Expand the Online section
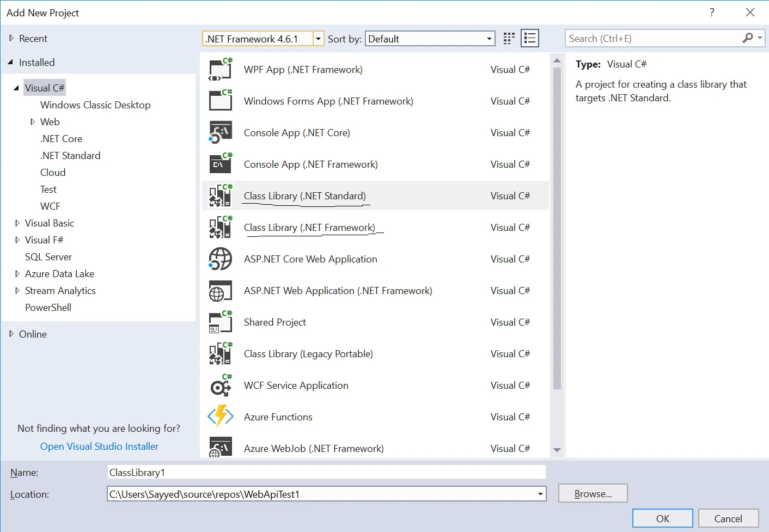 [x=11, y=334]
